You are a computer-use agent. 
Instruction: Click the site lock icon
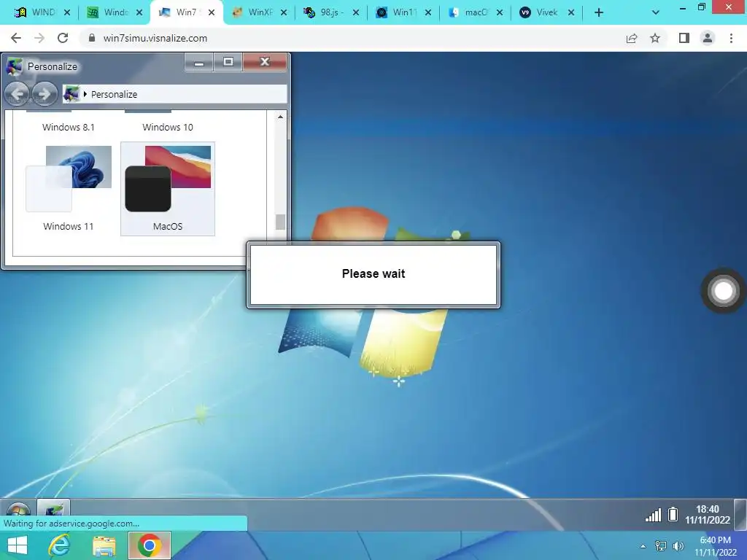(x=92, y=38)
